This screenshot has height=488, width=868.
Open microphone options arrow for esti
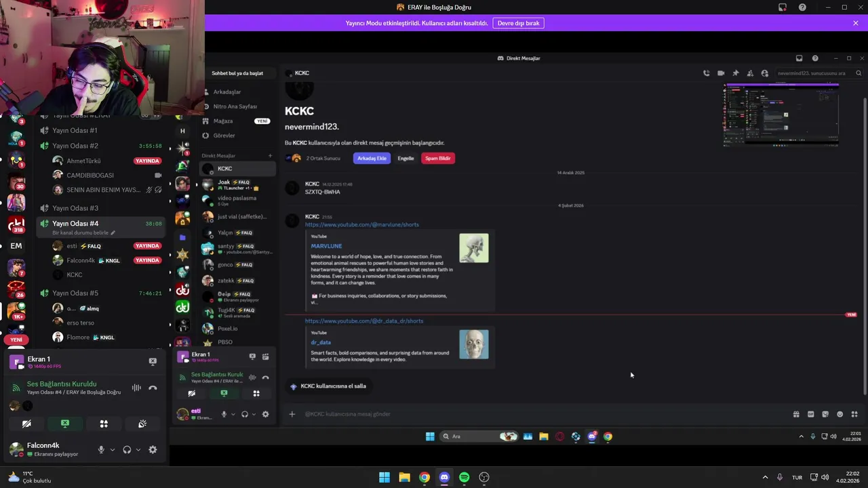point(233,414)
